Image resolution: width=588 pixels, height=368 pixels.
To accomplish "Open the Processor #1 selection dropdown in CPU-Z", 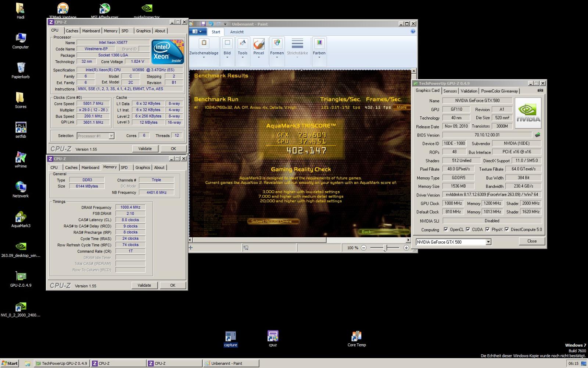I will [111, 136].
